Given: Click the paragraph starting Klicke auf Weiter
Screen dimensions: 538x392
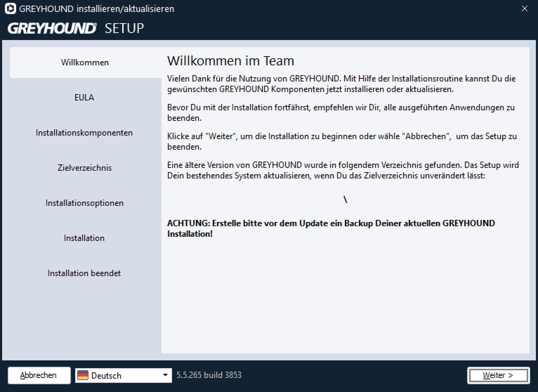Looking at the screenshot, I should (342, 141).
